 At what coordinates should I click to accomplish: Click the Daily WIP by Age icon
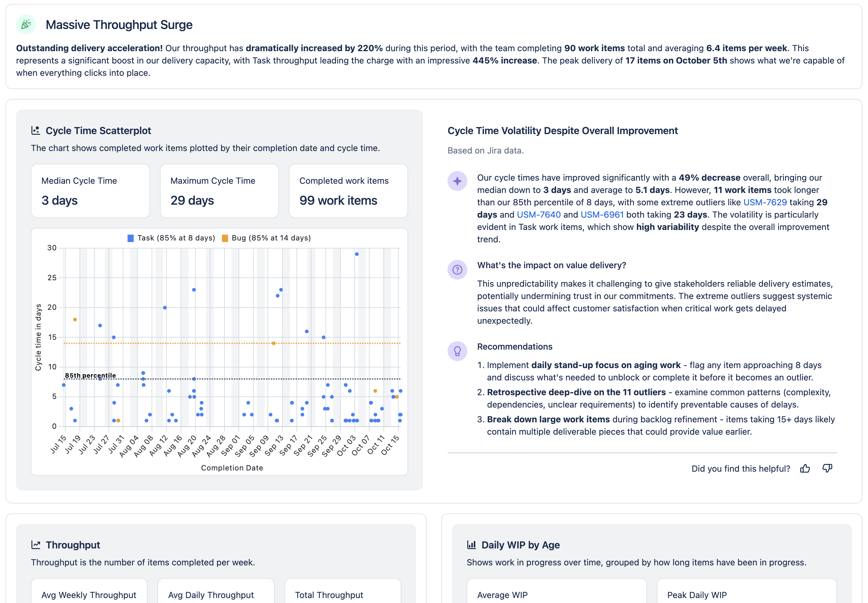pos(471,545)
